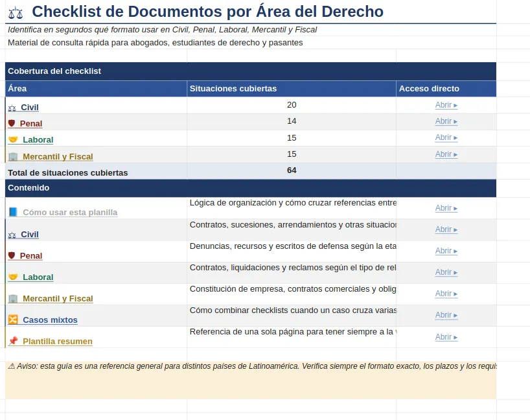The width and height of the screenshot is (530, 420).
Task: Click the shield icon before Penal under Contenido
Action: [12, 255]
